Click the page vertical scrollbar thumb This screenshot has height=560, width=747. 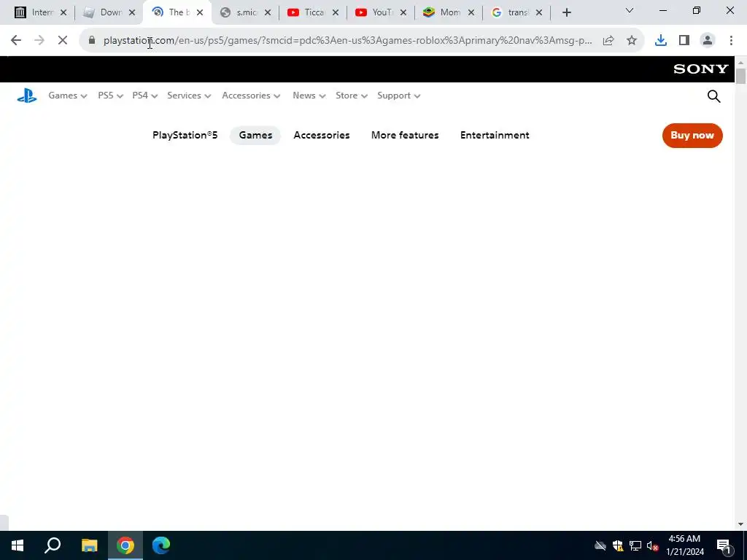740,76
